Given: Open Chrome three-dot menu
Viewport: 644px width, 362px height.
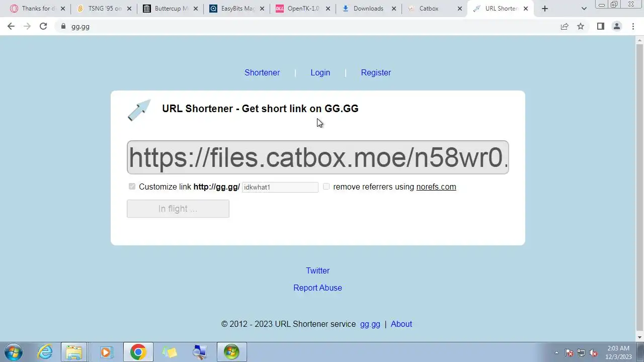Looking at the screenshot, I should (x=633, y=26).
